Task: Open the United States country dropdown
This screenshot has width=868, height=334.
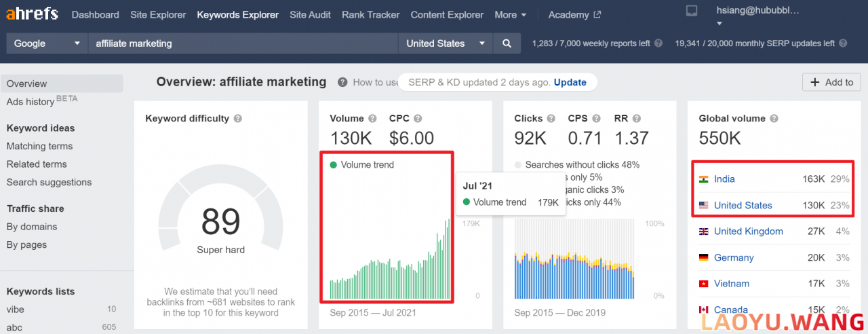Action: point(446,43)
